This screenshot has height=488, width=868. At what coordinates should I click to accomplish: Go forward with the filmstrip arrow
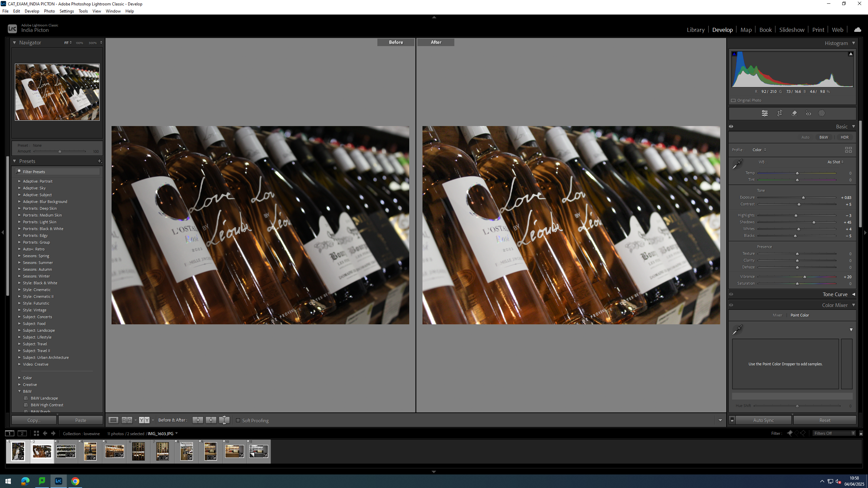coord(53,433)
